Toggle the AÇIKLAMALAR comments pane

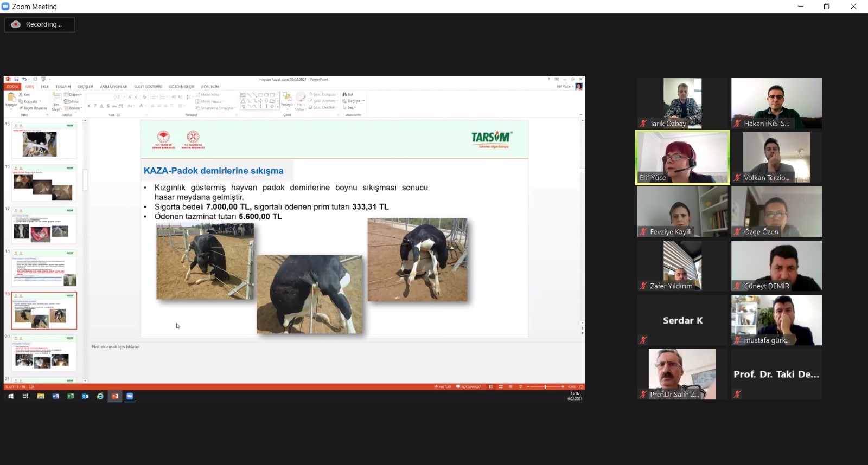tap(469, 387)
